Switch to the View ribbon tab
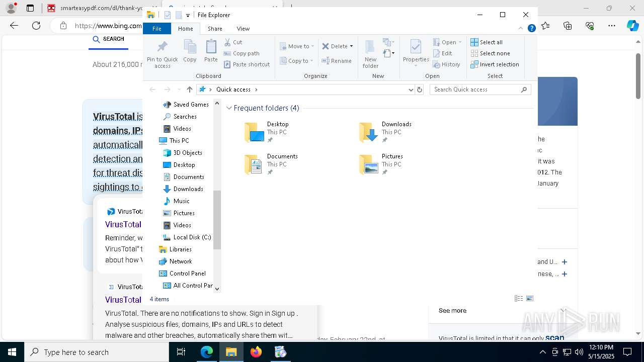The height and width of the screenshot is (362, 644). 243,29
